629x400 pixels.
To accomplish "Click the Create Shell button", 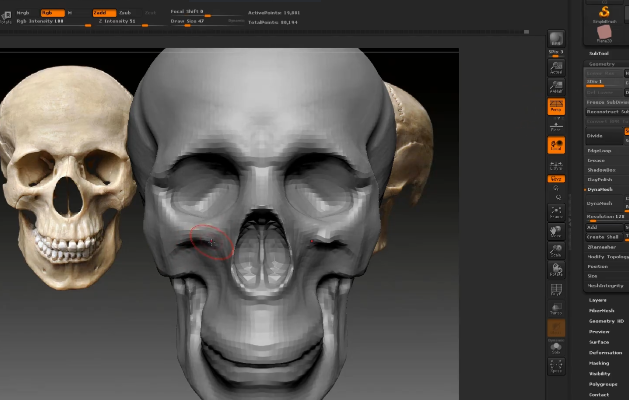I will pos(603,237).
